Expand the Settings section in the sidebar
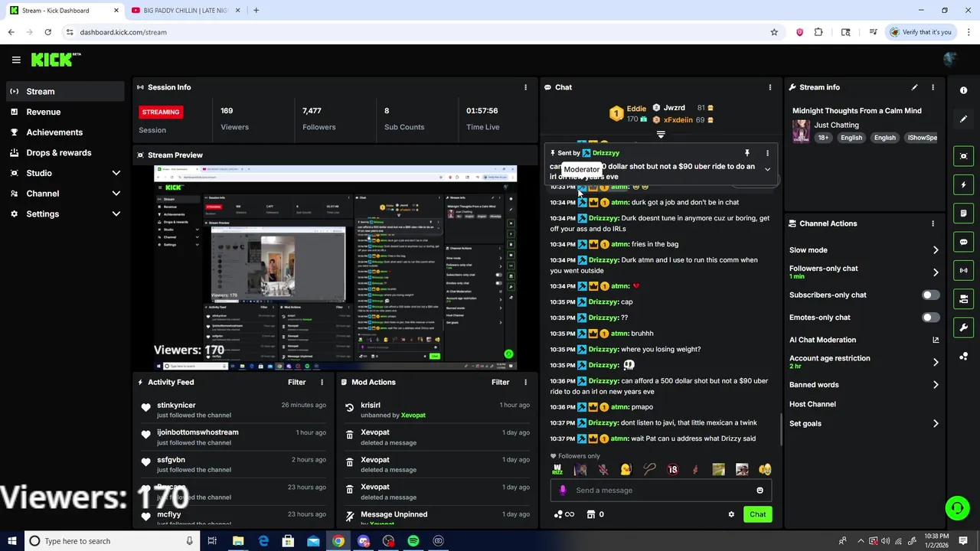 click(x=64, y=214)
